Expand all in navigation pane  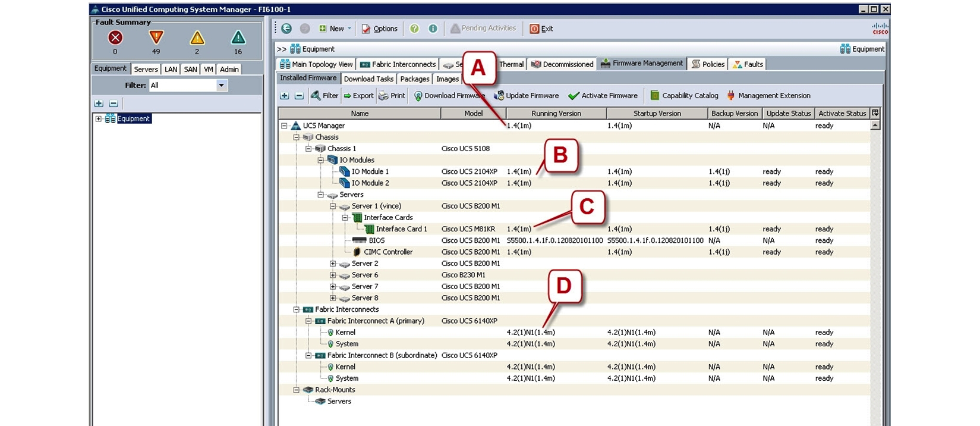coord(99,104)
